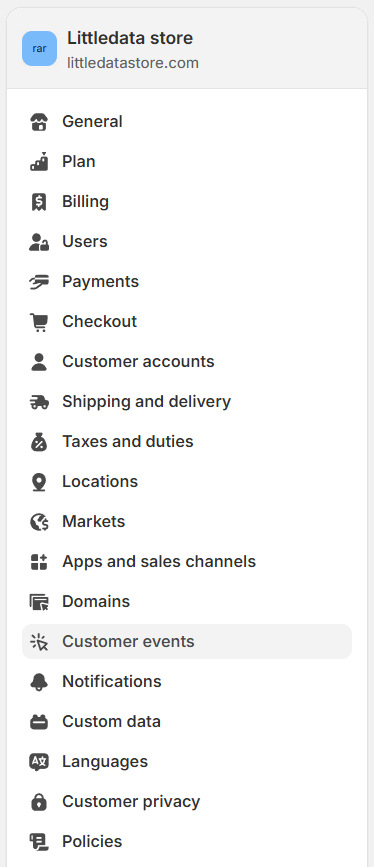Open the Notifications settings page
The image size is (374, 867).
click(x=187, y=682)
